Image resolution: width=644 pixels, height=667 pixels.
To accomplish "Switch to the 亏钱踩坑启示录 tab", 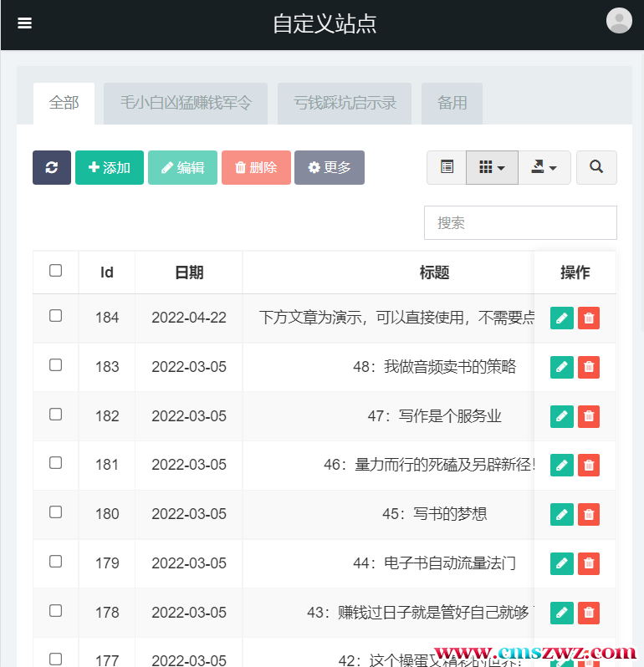I will click(345, 104).
